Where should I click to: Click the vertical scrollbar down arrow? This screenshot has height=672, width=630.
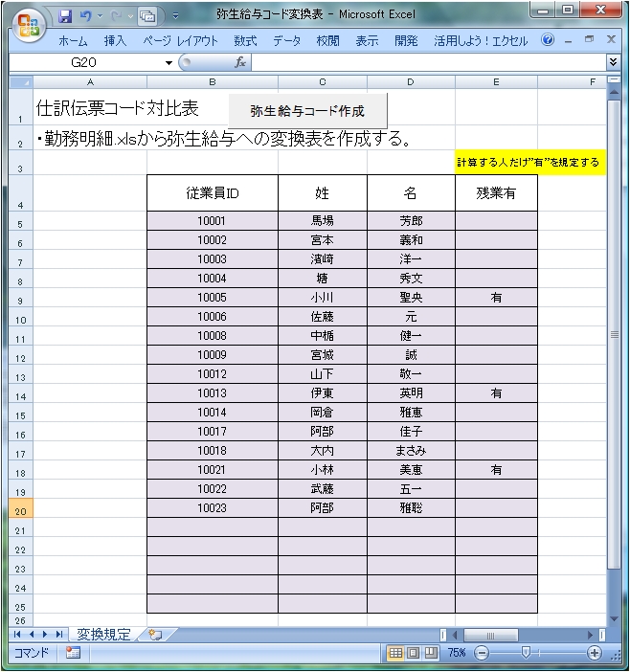point(614,618)
